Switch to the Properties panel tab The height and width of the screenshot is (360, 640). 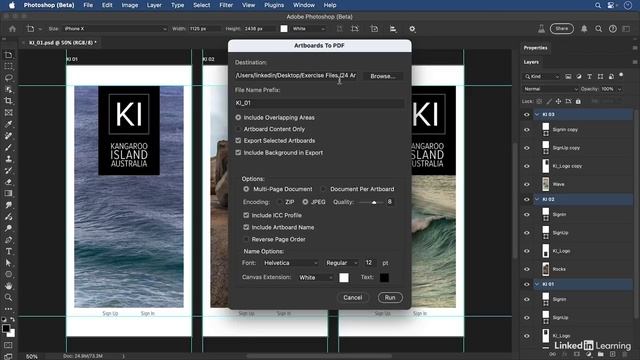click(536, 48)
